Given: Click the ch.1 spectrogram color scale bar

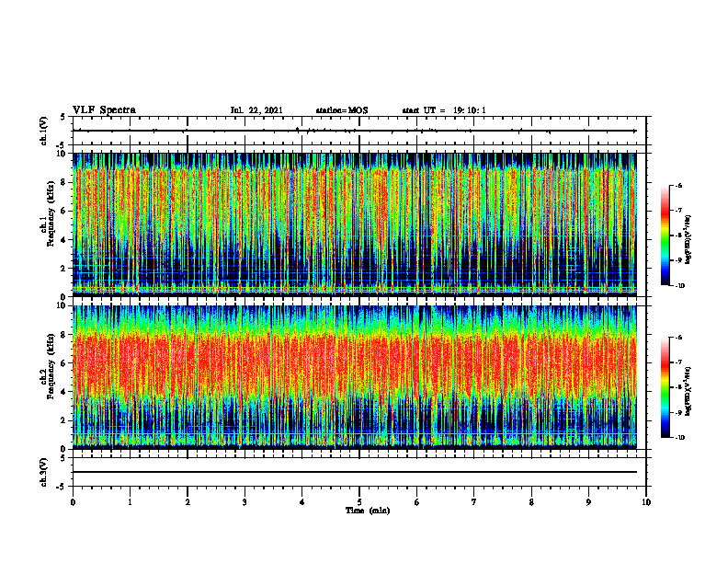Looking at the screenshot, I should [x=665, y=236].
